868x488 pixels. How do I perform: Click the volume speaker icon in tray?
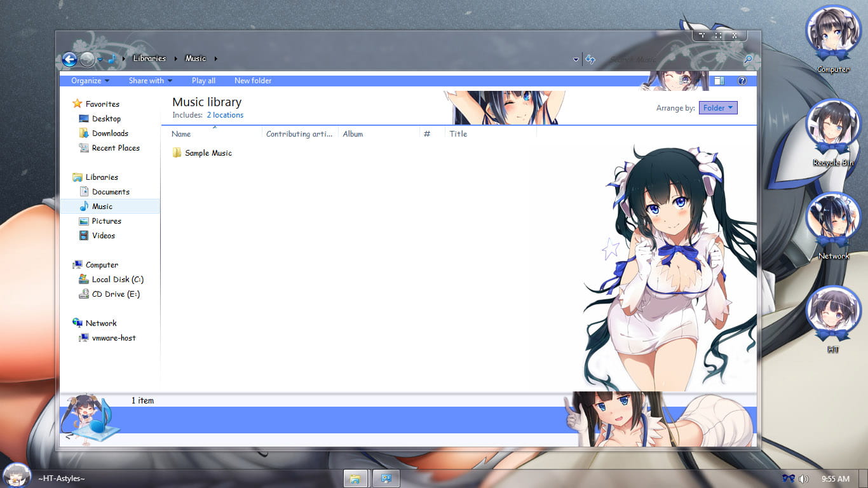804,478
